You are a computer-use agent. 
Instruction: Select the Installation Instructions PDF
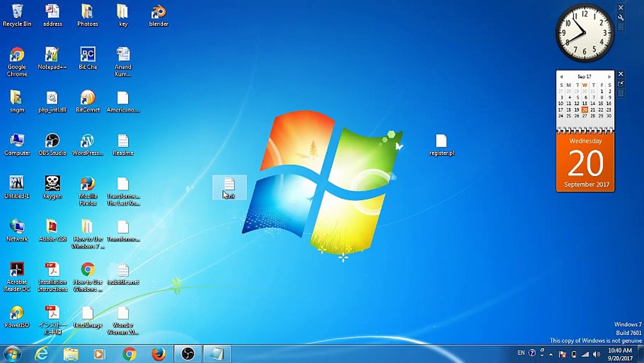point(52,277)
